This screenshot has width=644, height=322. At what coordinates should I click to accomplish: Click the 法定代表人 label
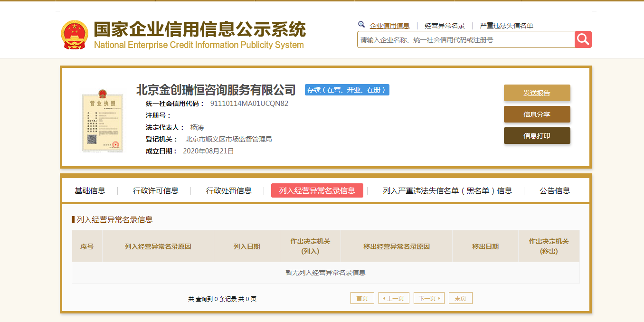pos(165,127)
